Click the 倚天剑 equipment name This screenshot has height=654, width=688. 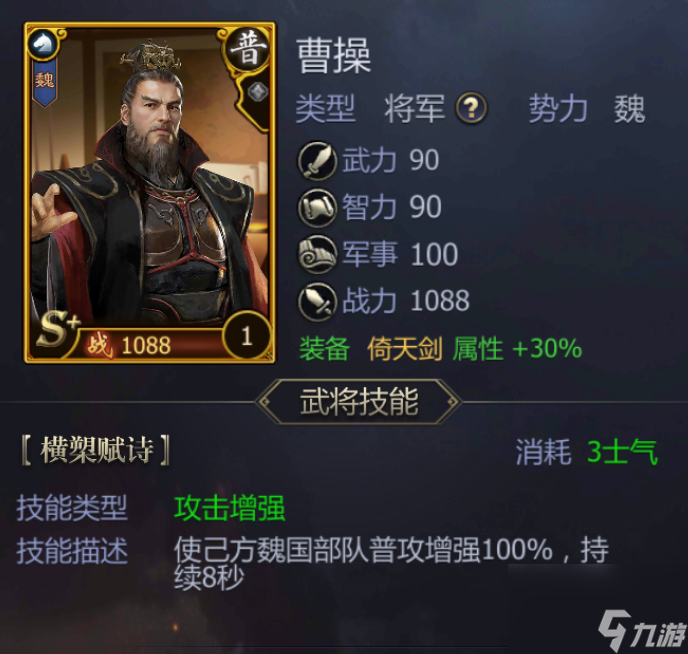tap(405, 349)
